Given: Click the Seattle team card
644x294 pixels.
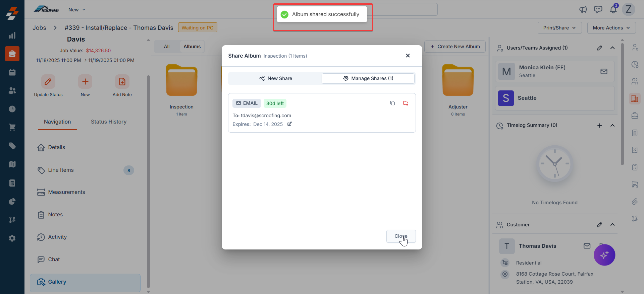Looking at the screenshot, I should point(555,98).
